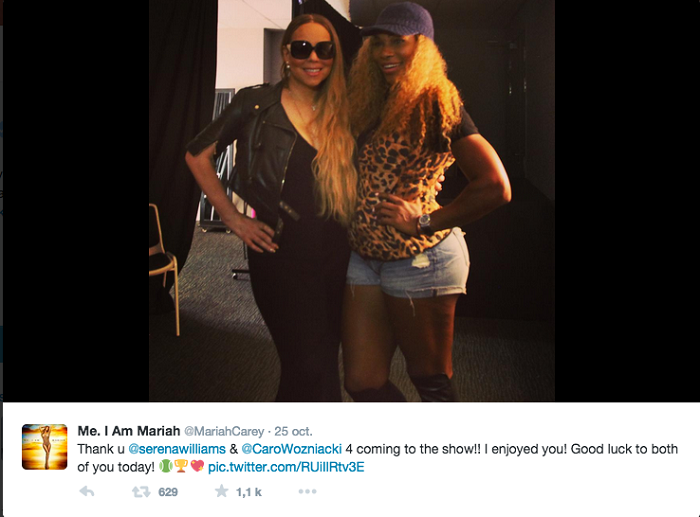Click the tennis ball emoji in the tweet
The height and width of the screenshot is (517, 700).
166,467
